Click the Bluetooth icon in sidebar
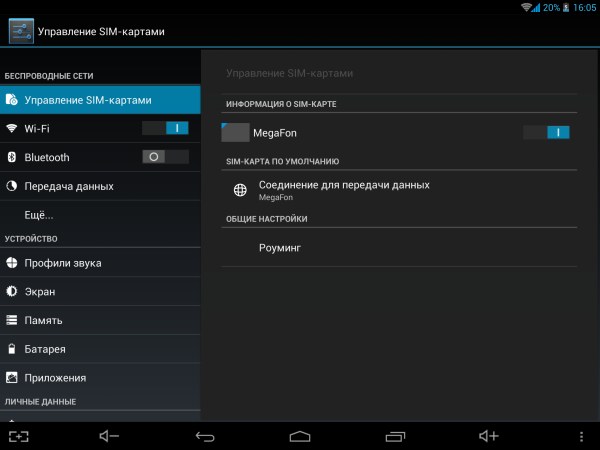The width and height of the screenshot is (600, 450). coord(11,157)
